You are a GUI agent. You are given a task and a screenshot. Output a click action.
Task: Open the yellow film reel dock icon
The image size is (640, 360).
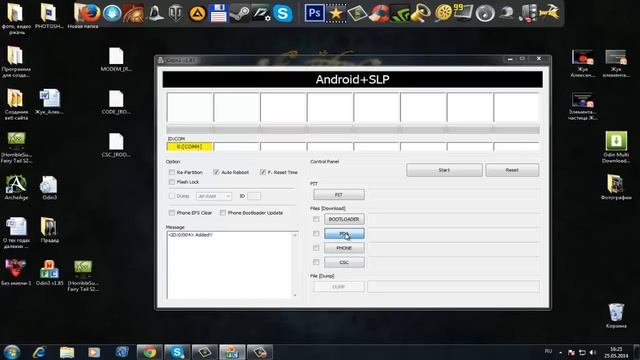[x=442, y=13]
